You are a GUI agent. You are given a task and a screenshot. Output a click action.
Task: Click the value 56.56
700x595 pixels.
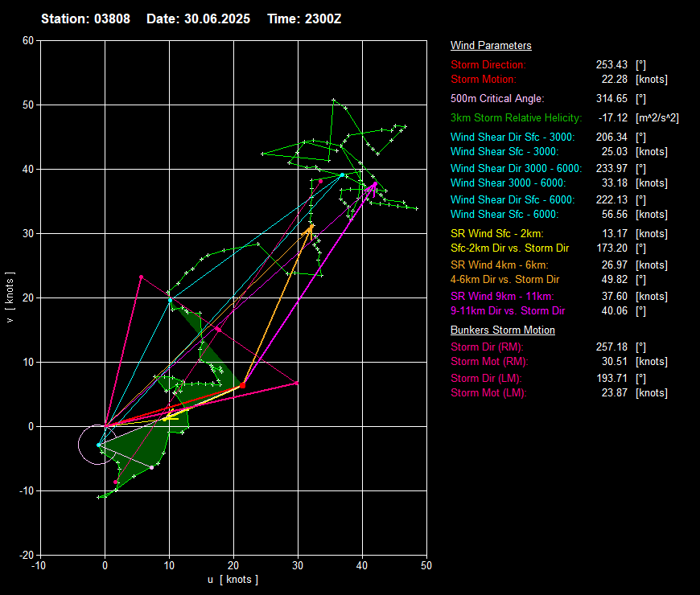coord(614,215)
